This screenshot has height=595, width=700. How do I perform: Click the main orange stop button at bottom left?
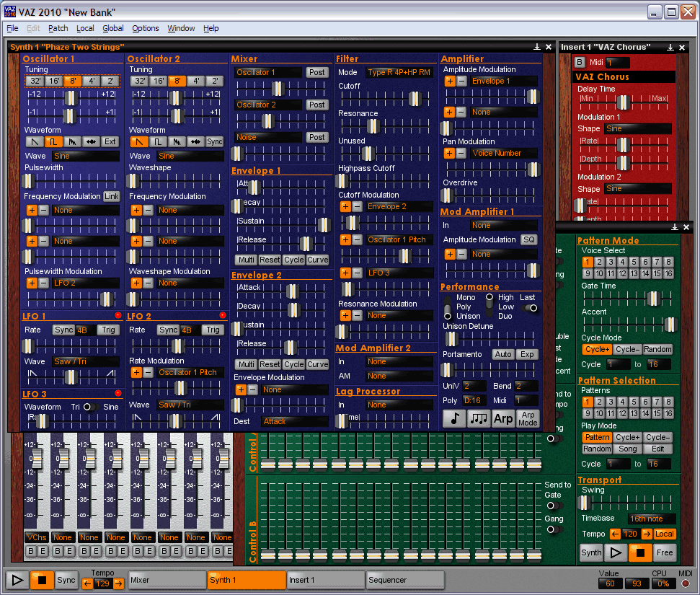point(42,581)
